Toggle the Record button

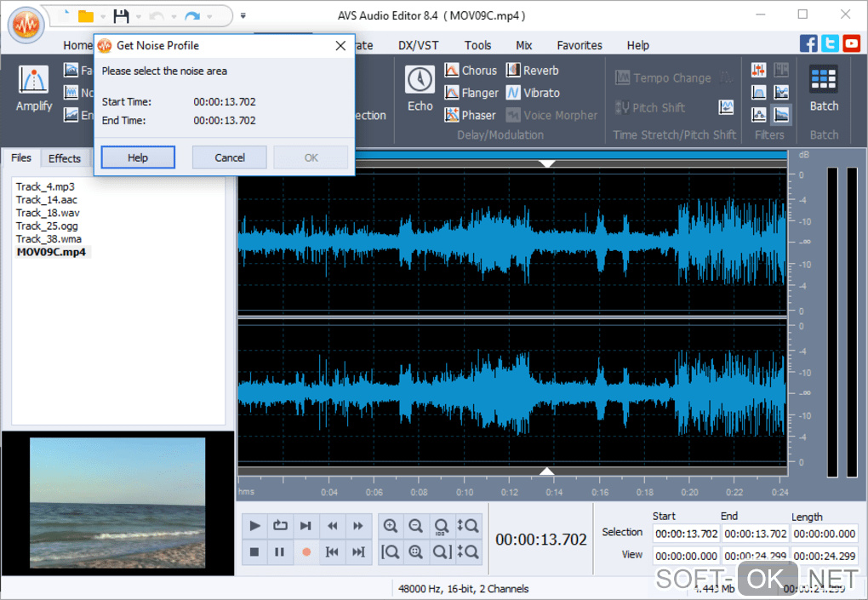coord(306,552)
